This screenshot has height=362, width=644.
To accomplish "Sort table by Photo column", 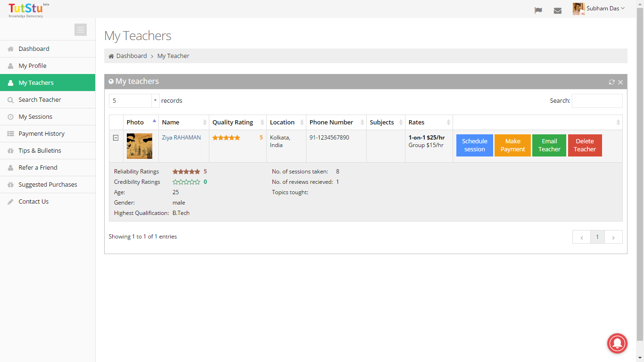I will pos(141,123).
